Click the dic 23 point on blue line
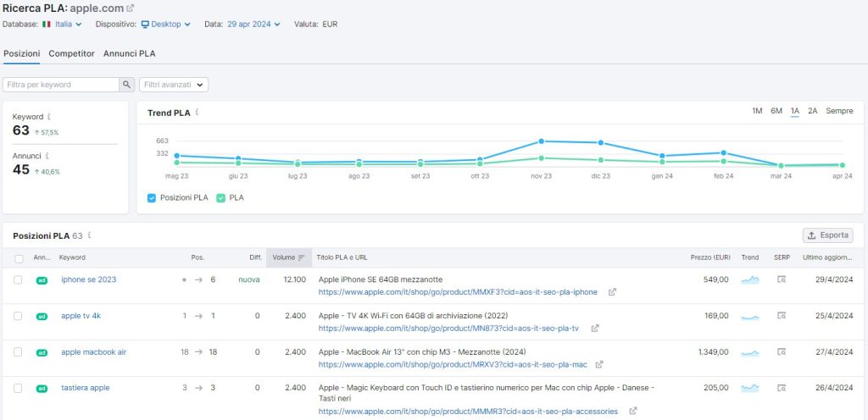 601,142
